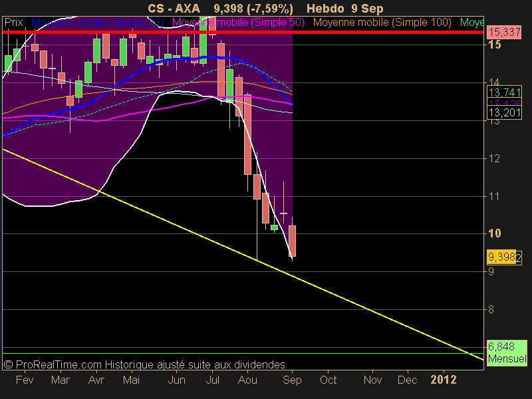Click the 13,741 moving average value label
The height and width of the screenshot is (399, 532).
(x=505, y=92)
